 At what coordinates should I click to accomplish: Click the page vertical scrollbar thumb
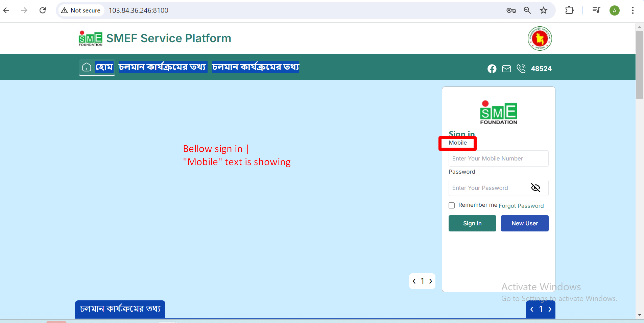[x=640, y=65]
